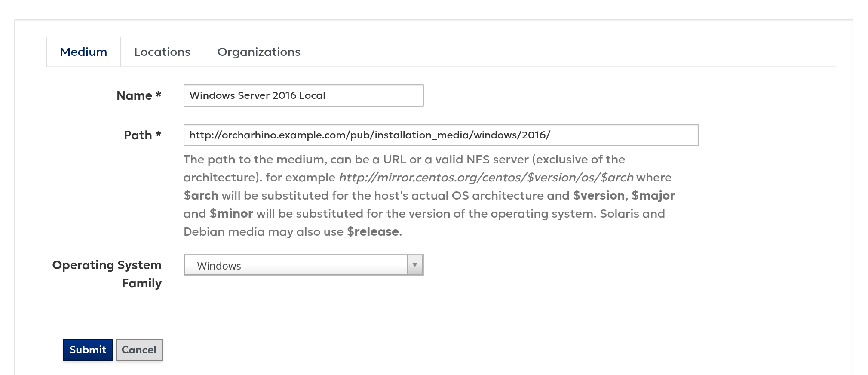Click the Name field label
The width and height of the screenshot is (868, 375).
[x=134, y=95]
